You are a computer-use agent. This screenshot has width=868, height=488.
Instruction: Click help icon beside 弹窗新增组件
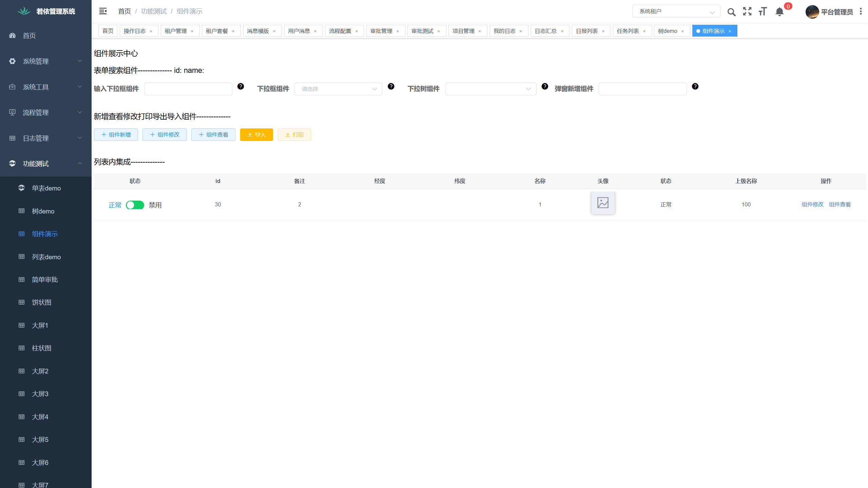click(x=695, y=86)
